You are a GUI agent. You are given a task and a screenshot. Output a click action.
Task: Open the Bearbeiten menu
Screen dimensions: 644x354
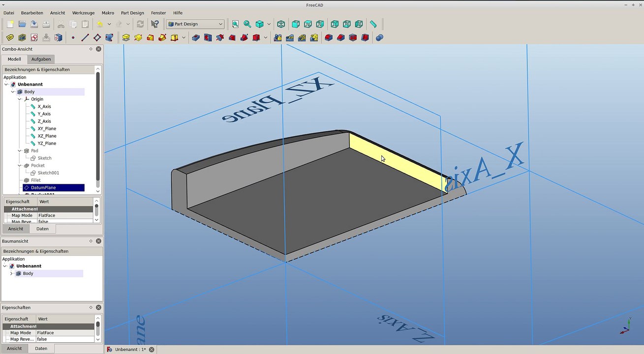click(x=32, y=13)
